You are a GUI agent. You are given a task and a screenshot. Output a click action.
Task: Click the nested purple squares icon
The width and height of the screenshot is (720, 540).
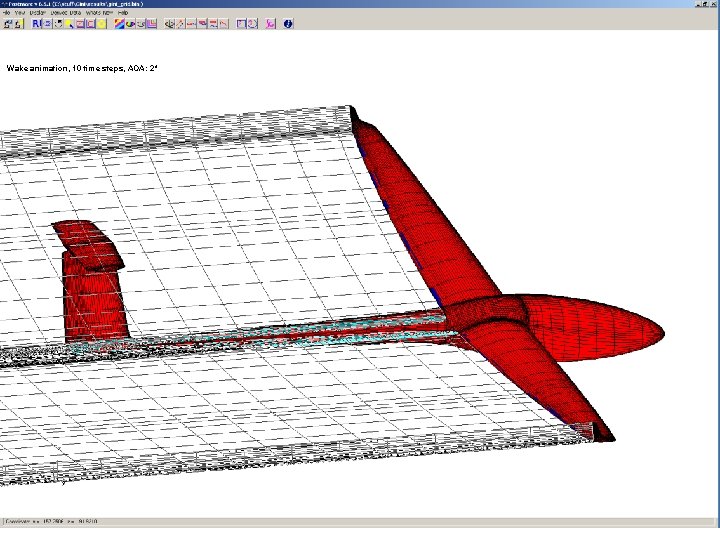(152, 23)
